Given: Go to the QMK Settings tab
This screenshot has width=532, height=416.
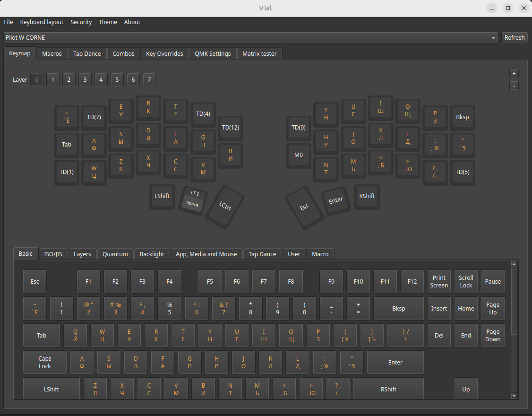Looking at the screenshot, I should click(213, 54).
